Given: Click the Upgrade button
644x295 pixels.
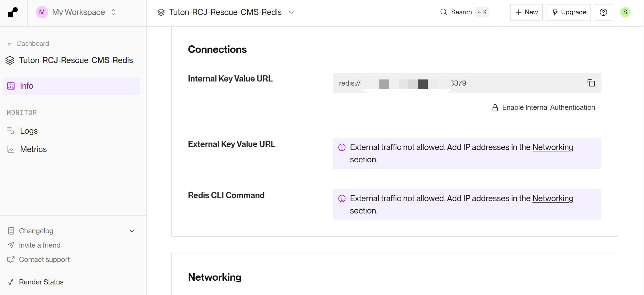Looking at the screenshot, I should (568, 12).
